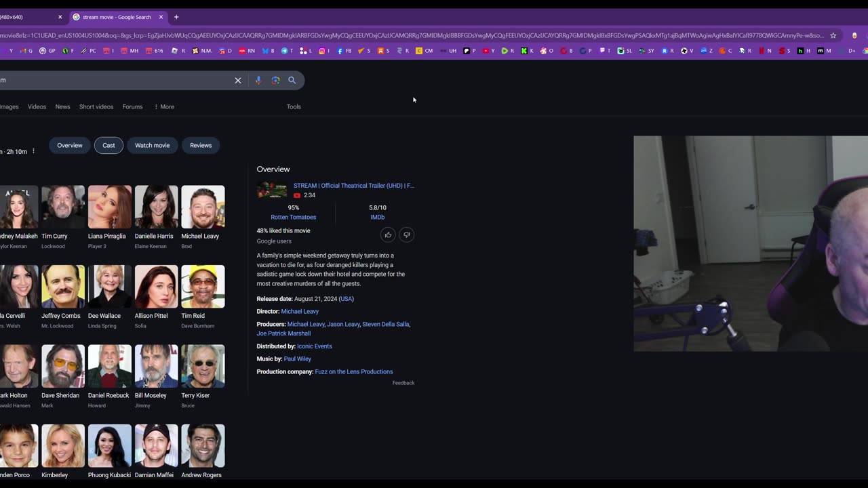Switch to Forums search results

pyautogui.click(x=132, y=106)
